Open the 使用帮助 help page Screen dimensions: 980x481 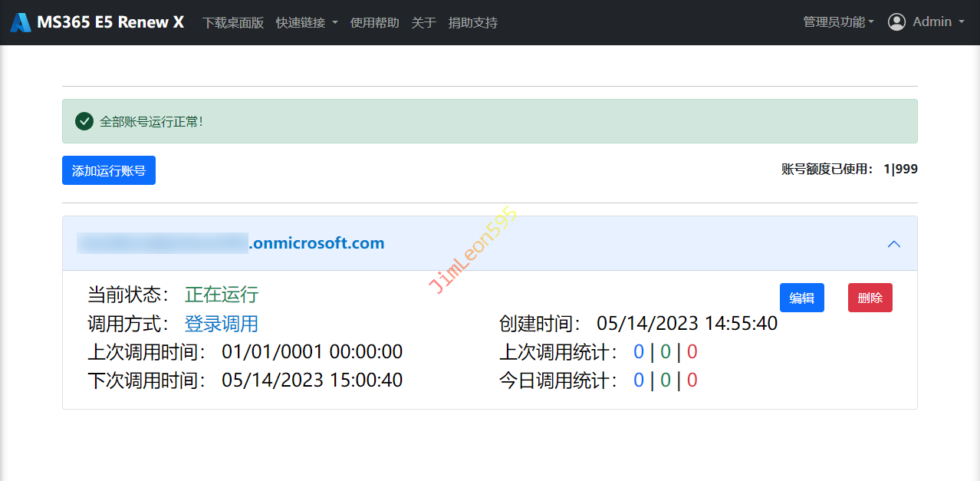[374, 23]
